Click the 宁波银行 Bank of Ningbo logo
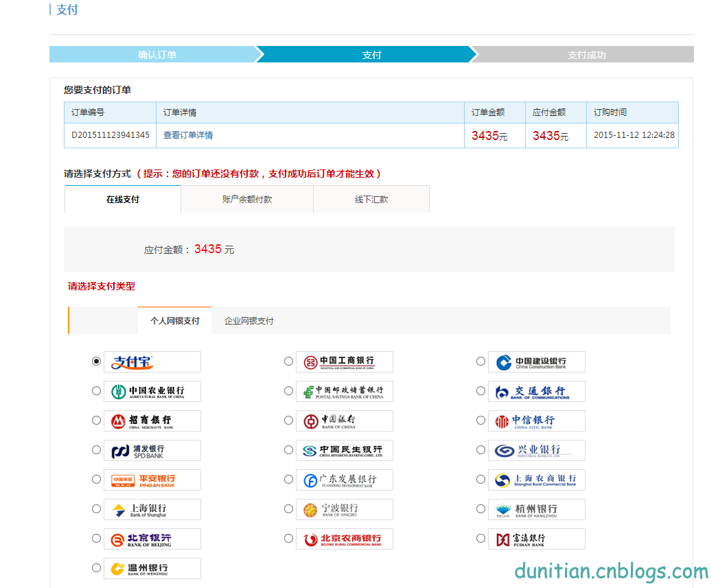Viewport: 718px width, 588px height. click(345, 509)
